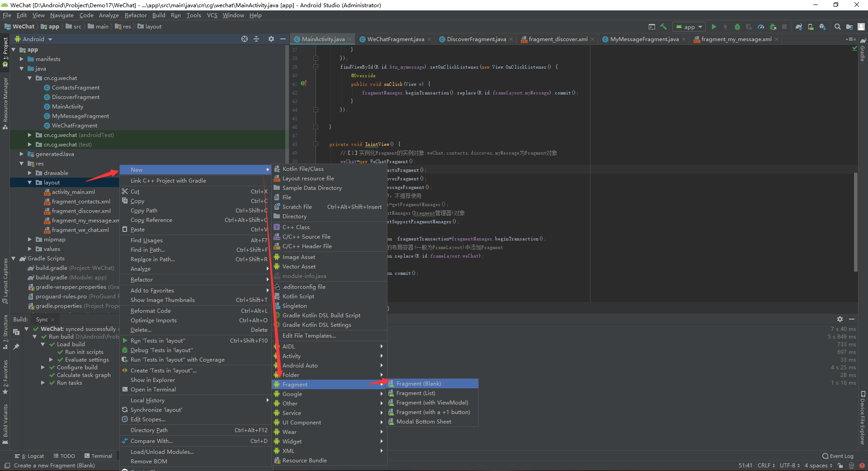This screenshot has height=471, width=868.
Task: Collapse the java folder
Action: pos(21,69)
